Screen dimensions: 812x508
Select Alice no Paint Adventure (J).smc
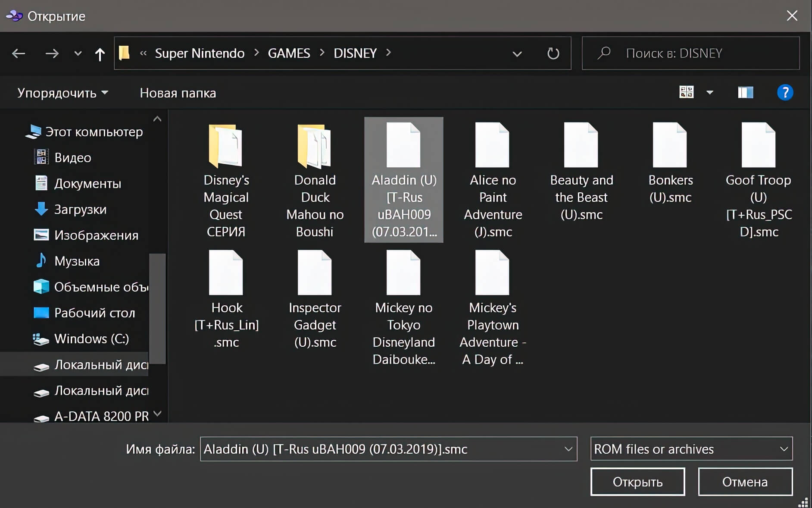[x=493, y=180]
